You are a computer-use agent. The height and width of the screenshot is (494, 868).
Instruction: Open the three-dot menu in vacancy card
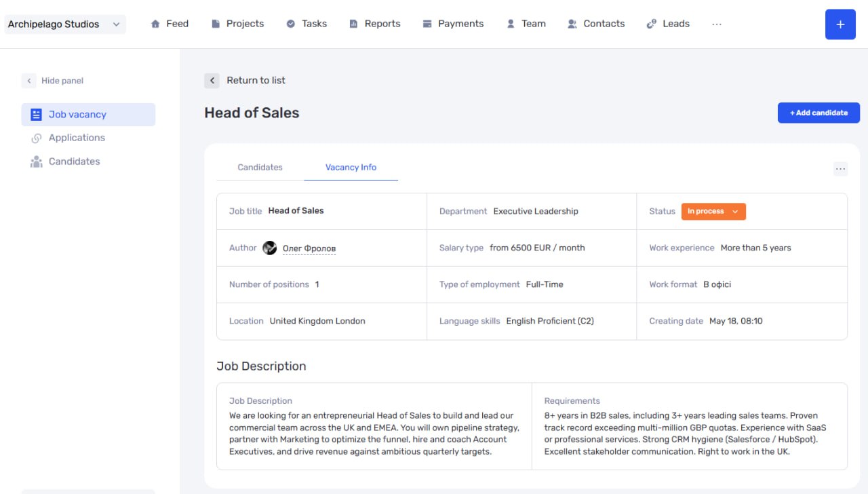click(840, 169)
